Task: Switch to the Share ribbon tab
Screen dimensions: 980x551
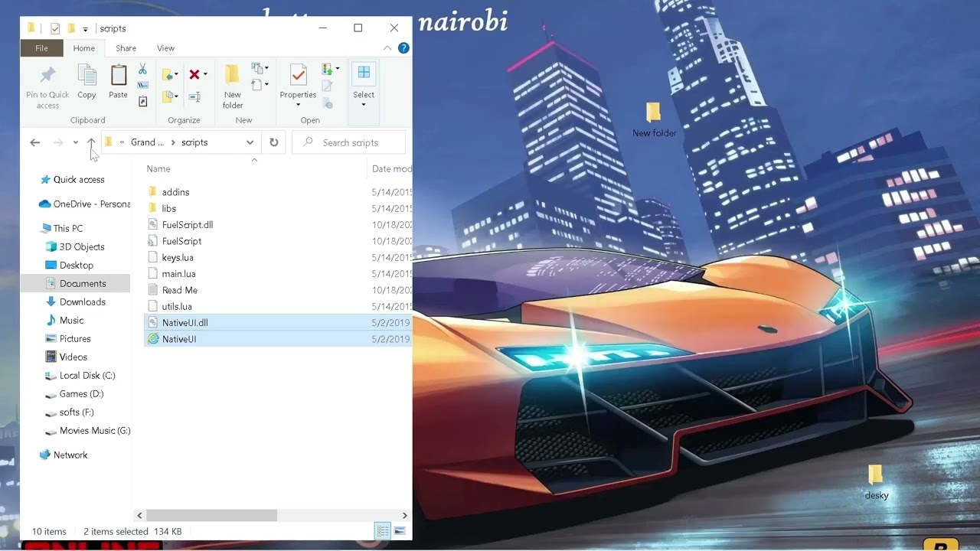Action: [x=126, y=48]
